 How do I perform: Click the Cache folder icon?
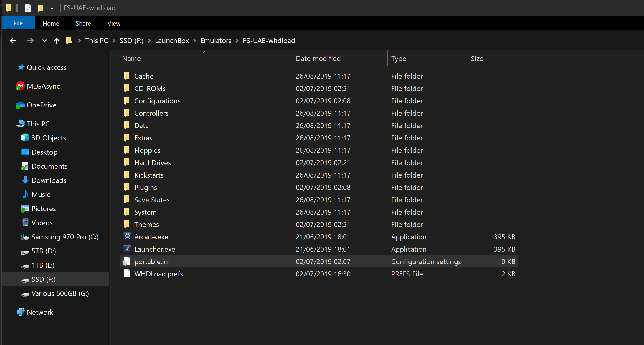click(x=127, y=76)
